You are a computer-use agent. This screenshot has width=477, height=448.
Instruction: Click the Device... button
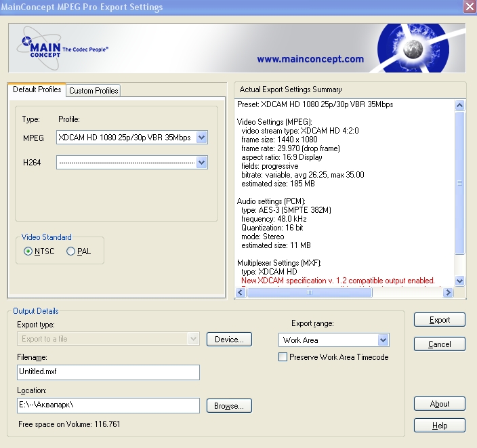(x=229, y=340)
